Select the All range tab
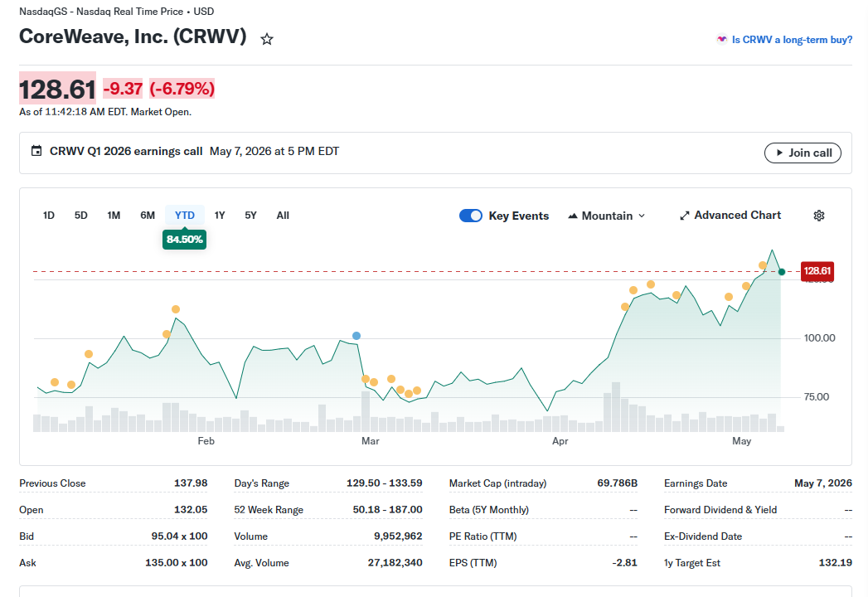The width and height of the screenshot is (868, 597). pos(283,216)
